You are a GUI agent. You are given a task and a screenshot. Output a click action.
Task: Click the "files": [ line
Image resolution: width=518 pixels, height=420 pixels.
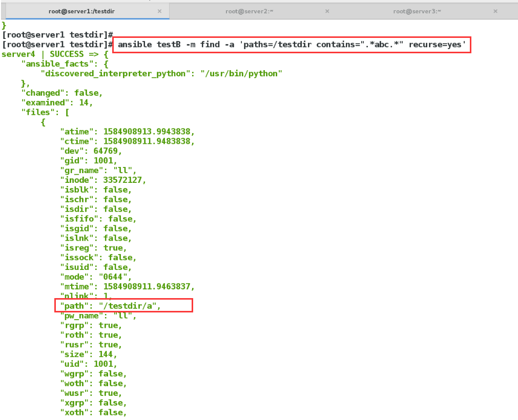click(x=45, y=112)
